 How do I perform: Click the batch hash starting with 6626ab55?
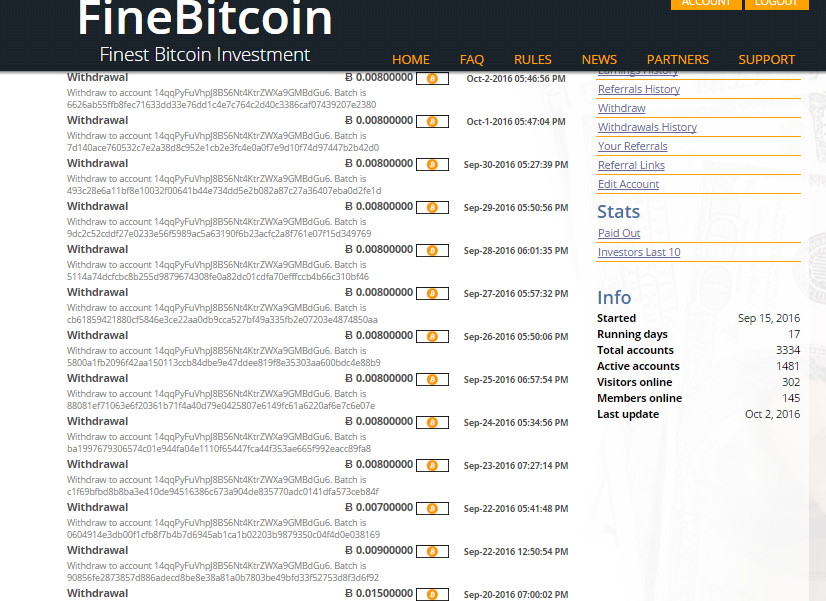tap(221, 104)
